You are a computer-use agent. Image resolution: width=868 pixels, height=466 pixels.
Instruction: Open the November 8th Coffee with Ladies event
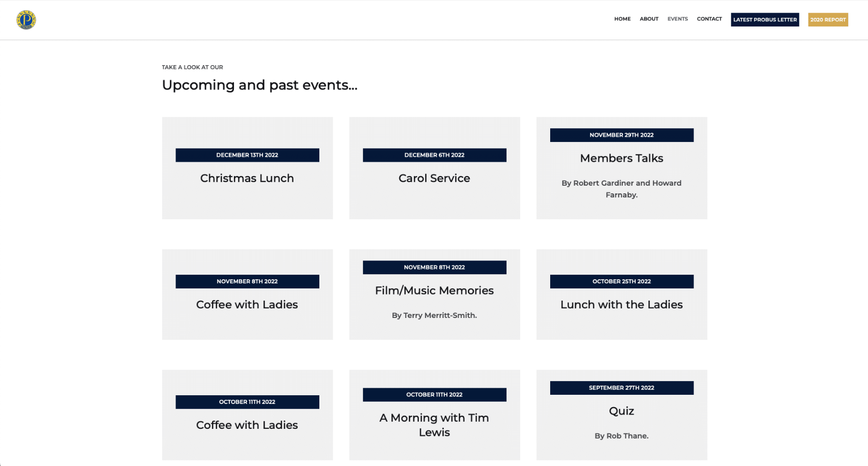pos(247,304)
